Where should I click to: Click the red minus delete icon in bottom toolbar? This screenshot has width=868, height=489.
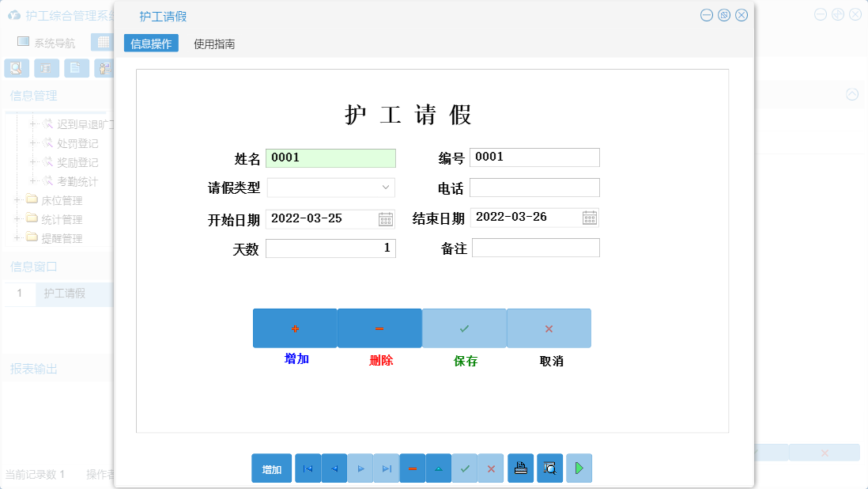click(x=413, y=468)
